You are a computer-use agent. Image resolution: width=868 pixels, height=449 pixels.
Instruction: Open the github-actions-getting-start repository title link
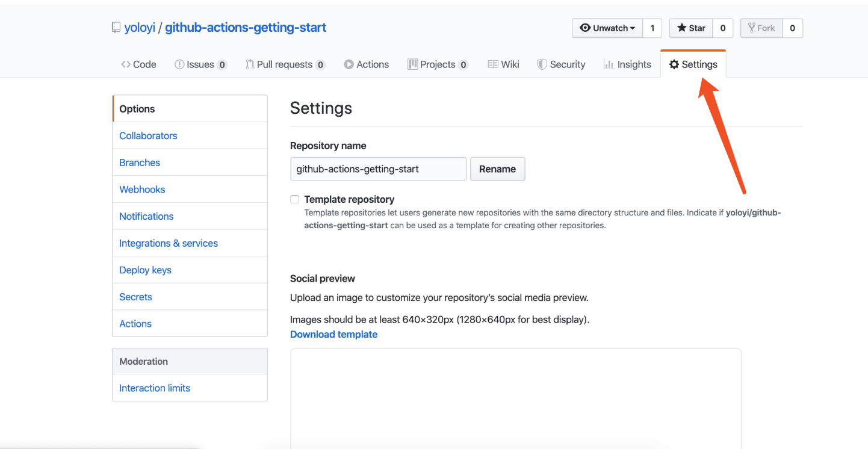coord(246,28)
